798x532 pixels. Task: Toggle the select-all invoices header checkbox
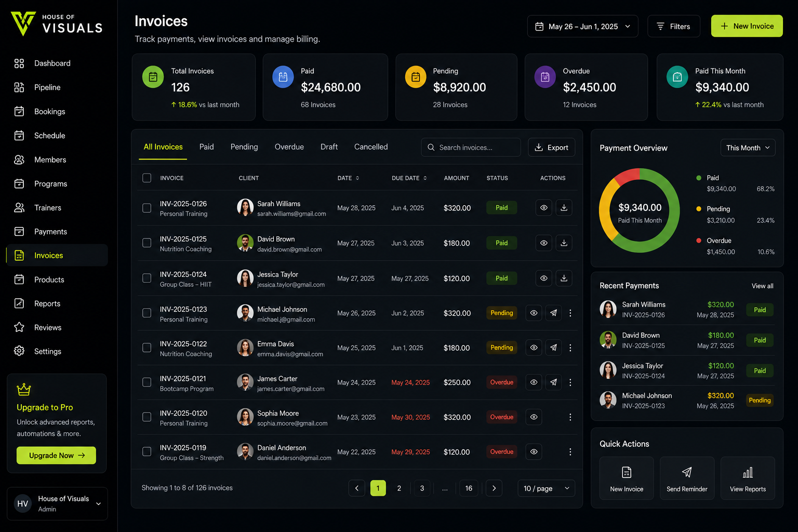point(147,178)
